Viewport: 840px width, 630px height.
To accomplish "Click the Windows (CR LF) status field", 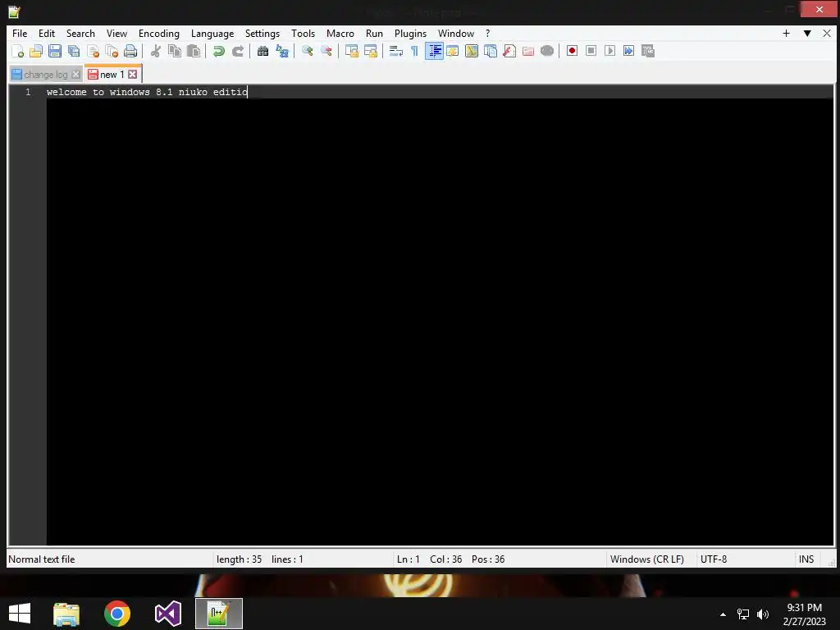I will [646, 559].
